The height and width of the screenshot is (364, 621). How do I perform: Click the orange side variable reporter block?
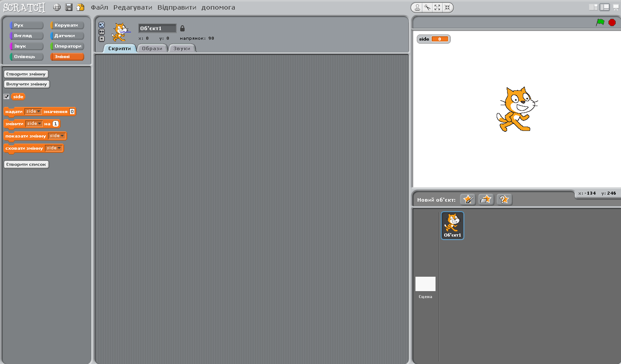18,96
